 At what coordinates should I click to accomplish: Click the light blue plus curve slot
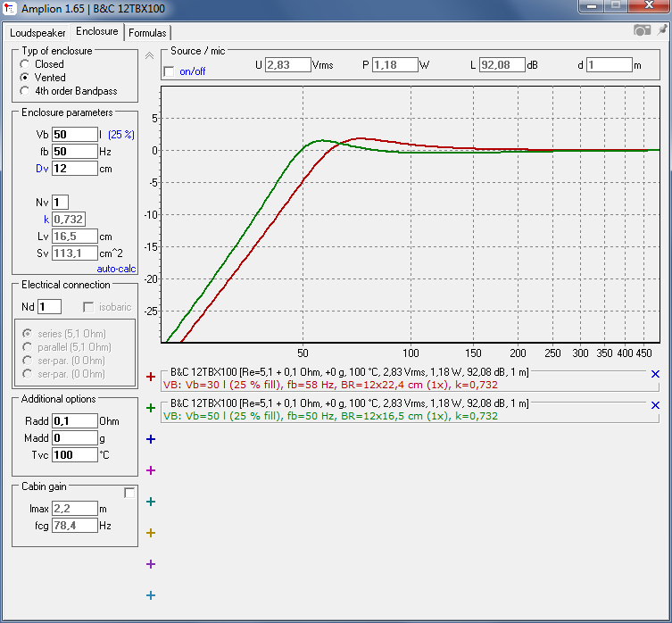click(x=151, y=595)
